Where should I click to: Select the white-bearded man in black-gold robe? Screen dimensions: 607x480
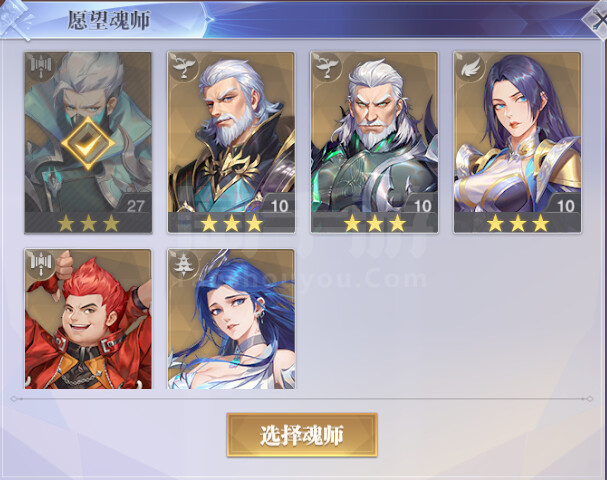click(231, 142)
